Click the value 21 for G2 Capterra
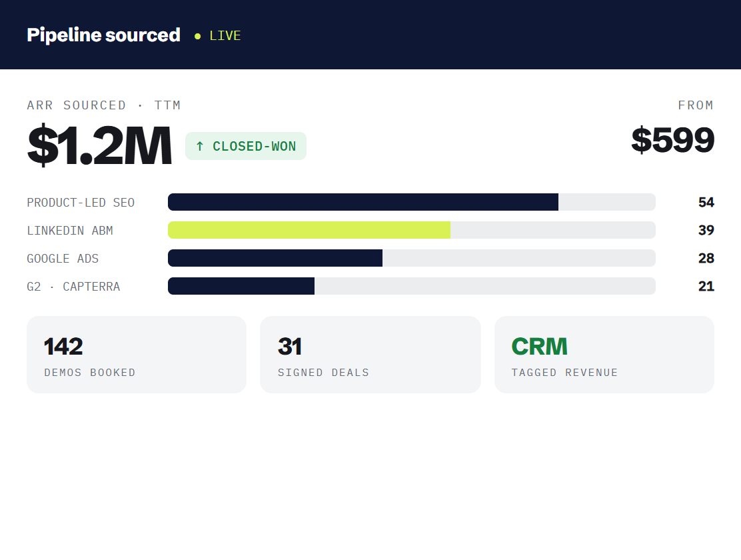 click(706, 286)
